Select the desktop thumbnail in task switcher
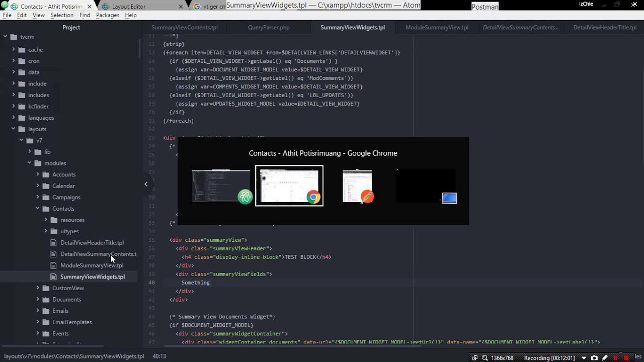The width and height of the screenshot is (644, 362). pyautogui.click(x=426, y=186)
